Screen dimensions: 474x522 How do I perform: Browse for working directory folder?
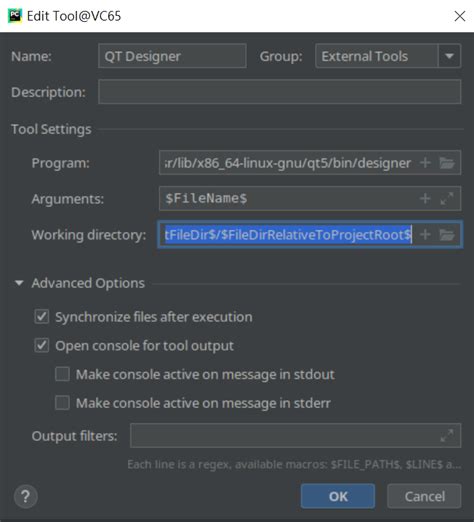click(x=447, y=235)
